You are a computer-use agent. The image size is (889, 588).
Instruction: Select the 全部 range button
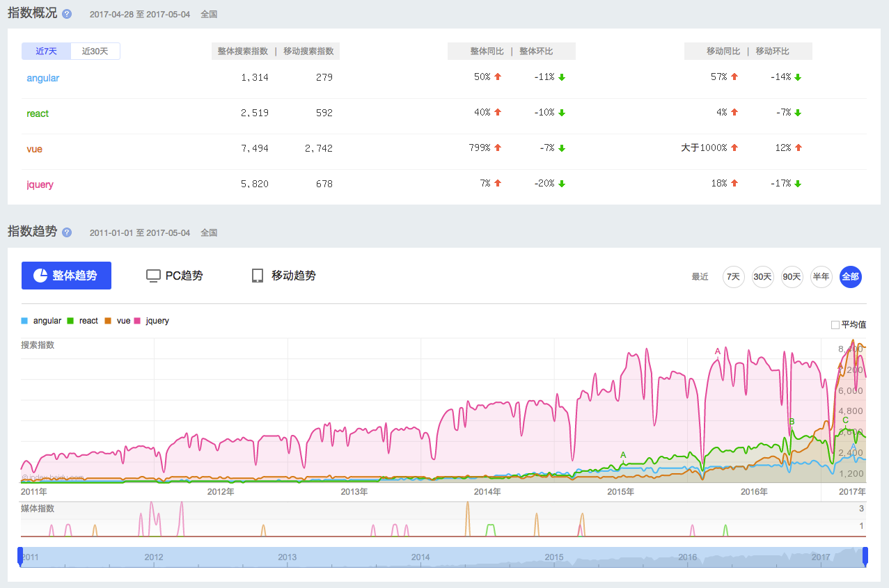(851, 276)
